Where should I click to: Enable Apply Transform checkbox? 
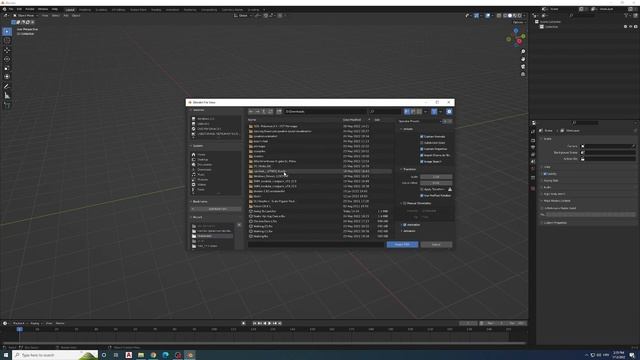click(422, 189)
